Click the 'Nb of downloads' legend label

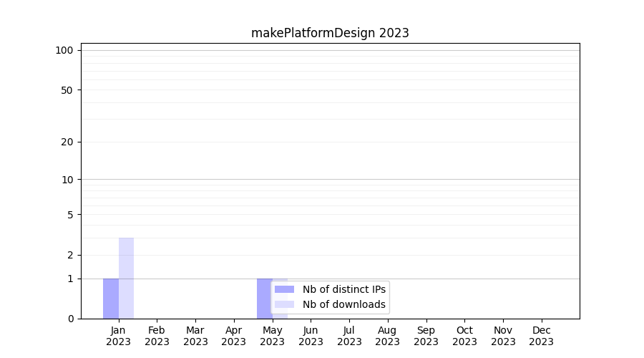(343, 304)
